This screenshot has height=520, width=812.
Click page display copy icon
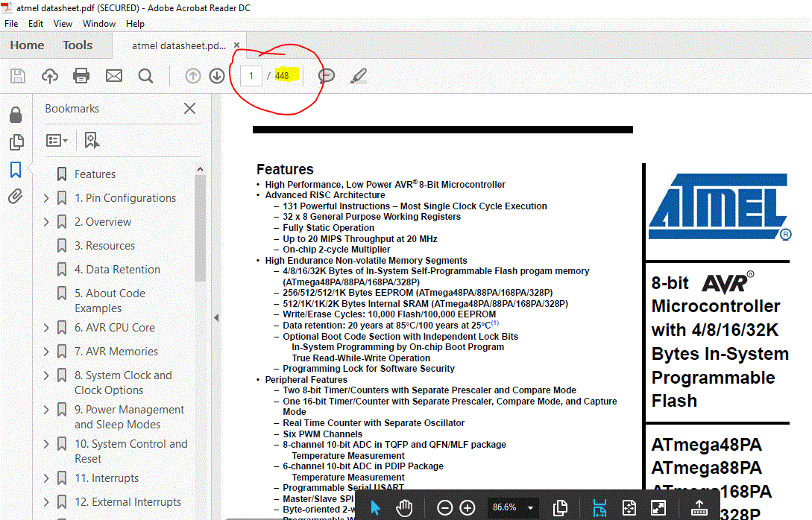click(560, 507)
